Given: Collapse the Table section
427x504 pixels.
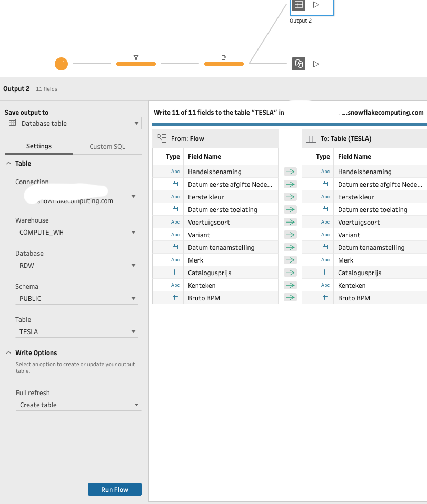Looking at the screenshot, I should point(9,164).
